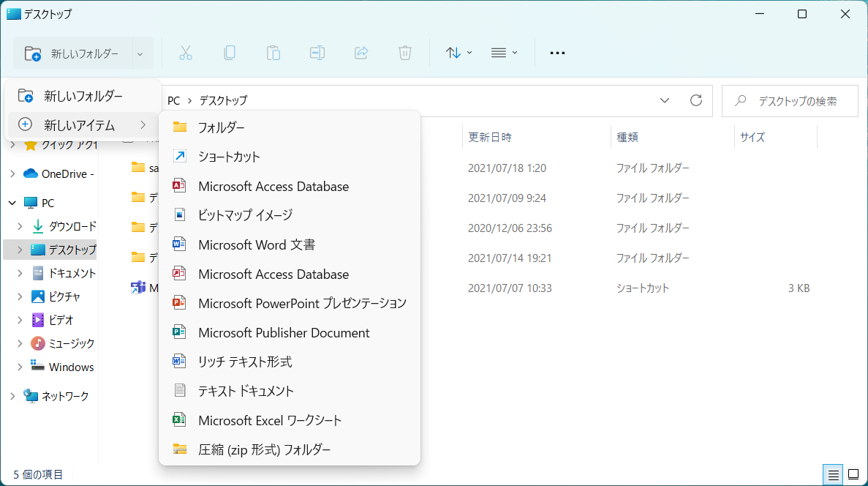Select ネットワーク in the navigation pane

pos(56,396)
